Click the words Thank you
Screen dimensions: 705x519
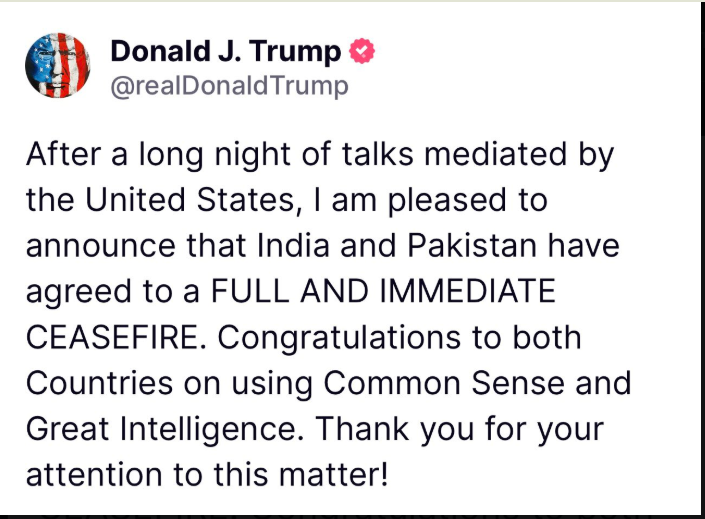click(394, 430)
